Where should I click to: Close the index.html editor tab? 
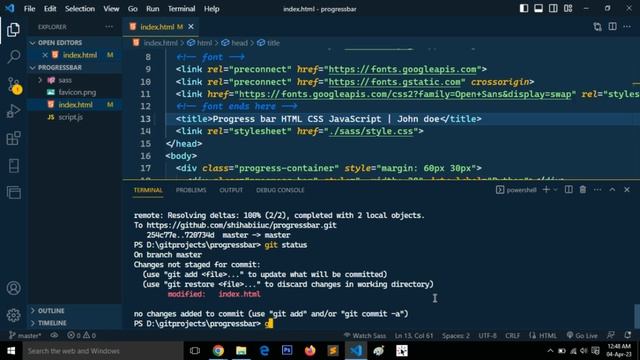pos(191,27)
